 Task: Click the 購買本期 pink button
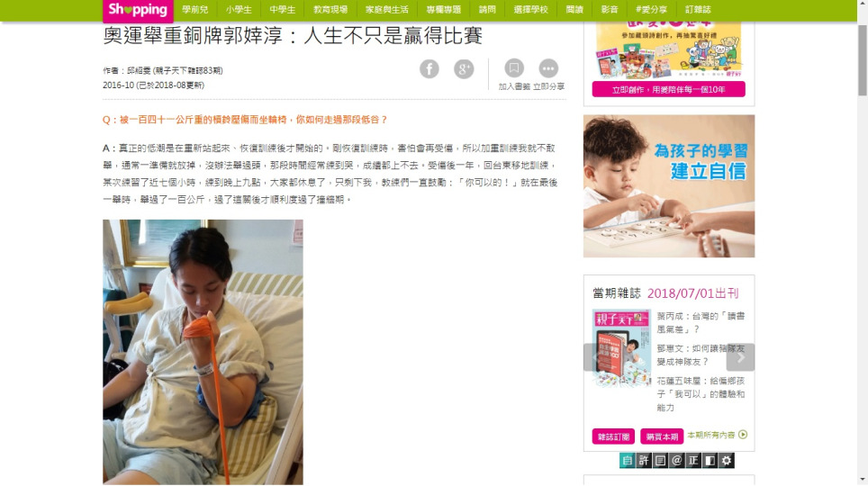[x=662, y=436]
